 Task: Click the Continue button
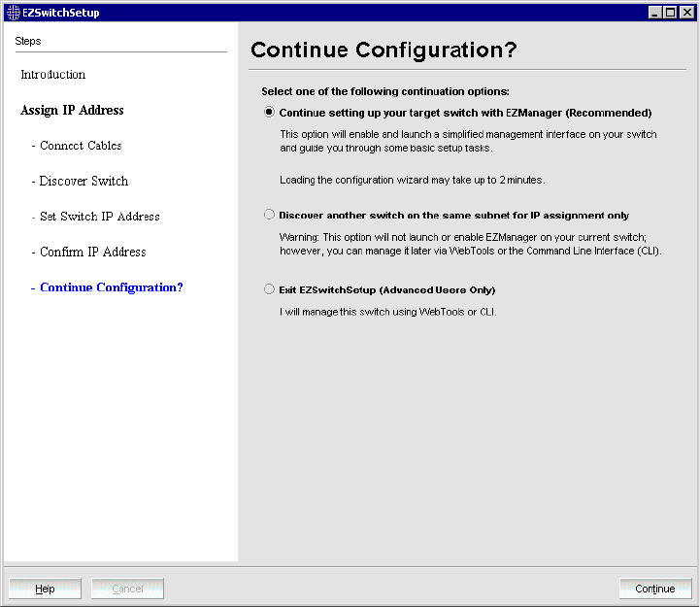pos(655,589)
